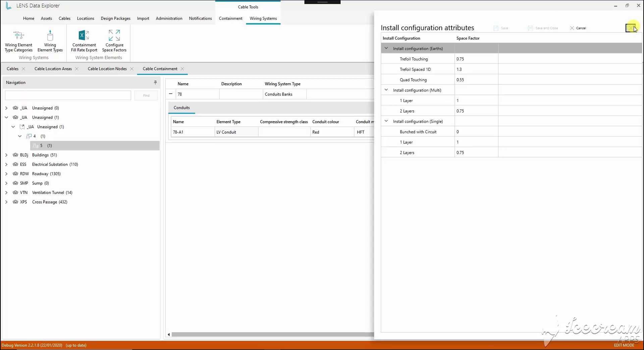The width and height of the screenshot is (644, 350).
Task: Click the Navigation search input field
Action: [x=68, y=95]
